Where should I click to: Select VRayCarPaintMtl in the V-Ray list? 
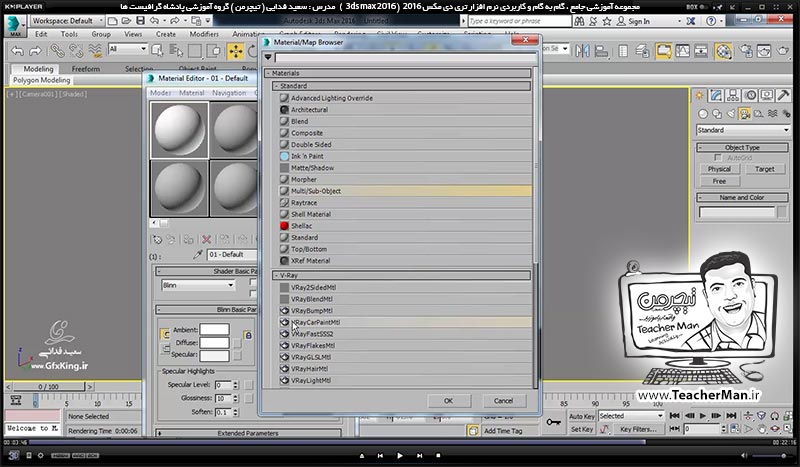(x=405, y=322)
